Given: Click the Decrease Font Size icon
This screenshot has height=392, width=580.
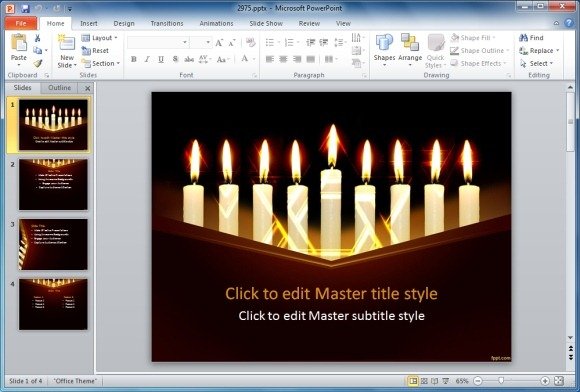Looking at the screenshot, I should click(x=232, y=43).
